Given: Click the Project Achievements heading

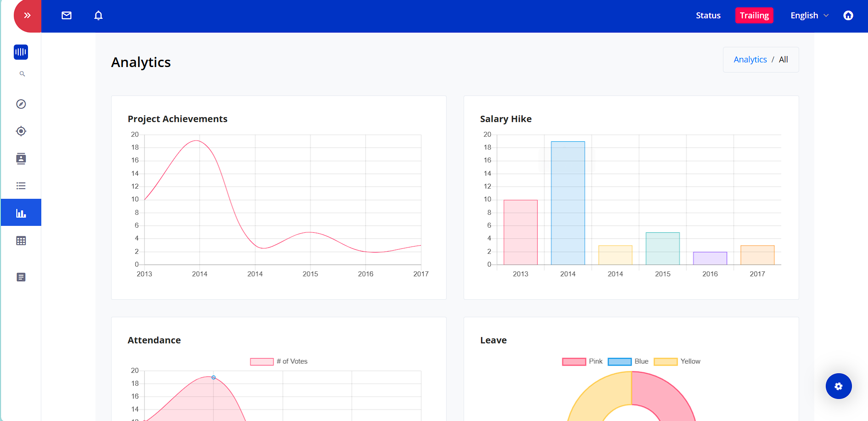Looking at the screenshot, I should 178,119.
